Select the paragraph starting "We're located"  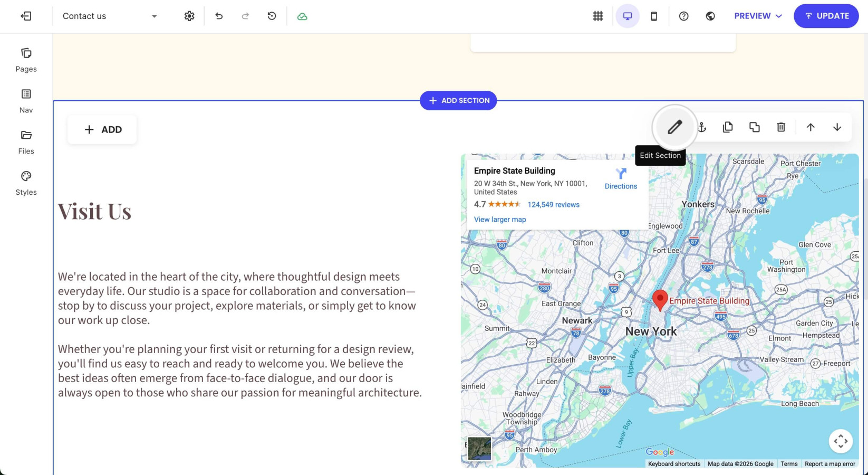pyautogui.click(x=237, y=298)
